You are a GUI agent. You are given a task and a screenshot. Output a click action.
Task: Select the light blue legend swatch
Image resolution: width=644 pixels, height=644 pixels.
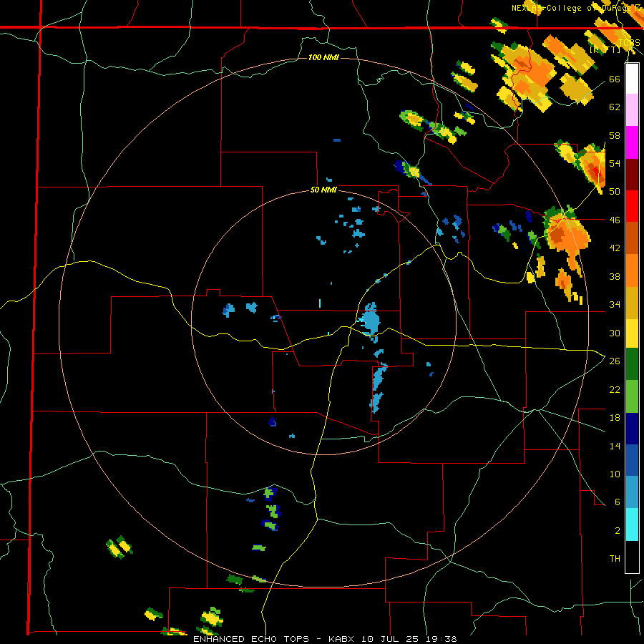click(632, 492)
